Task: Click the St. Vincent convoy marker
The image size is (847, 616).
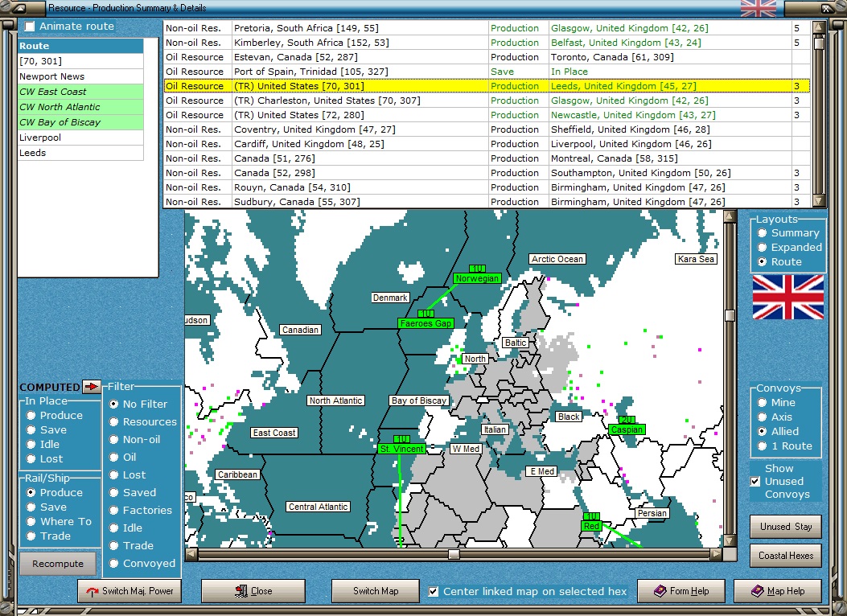Action: point(401,448)
